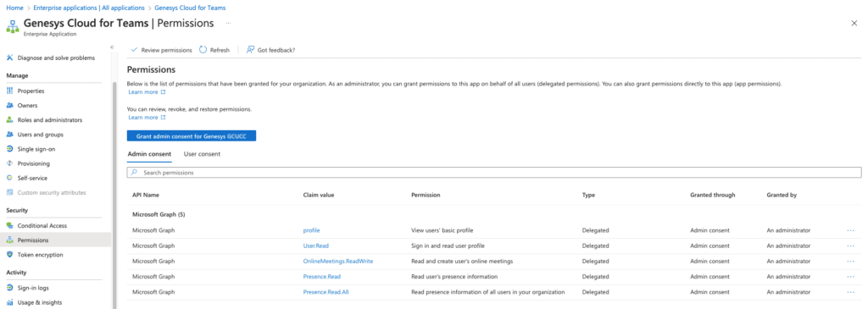Click the Review permissions toolbar button
The width and height of the screenshot is (868, 309).
[161, 50]
